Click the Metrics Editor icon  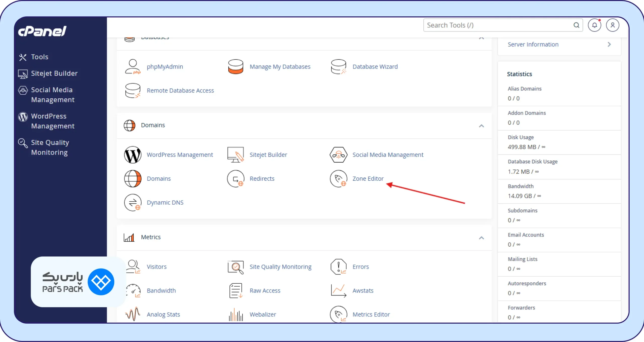tap(339, 315)
